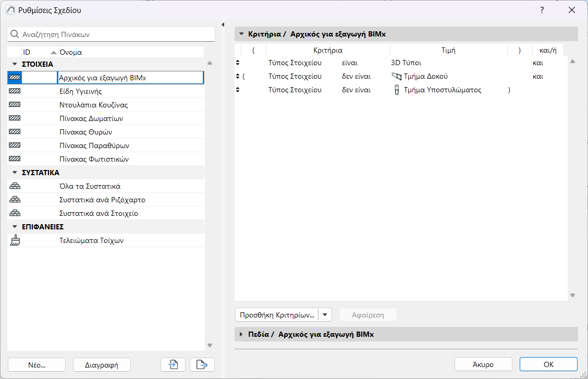Select Όλα τα Συστατικά row
Image resolution: width=588 pixels, height=379 pixels.
tap(106, 186)
